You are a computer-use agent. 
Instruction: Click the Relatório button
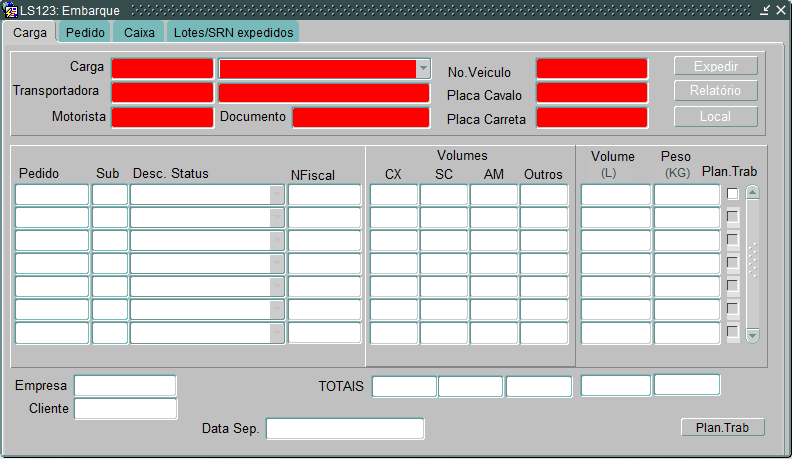click(716, 90)
